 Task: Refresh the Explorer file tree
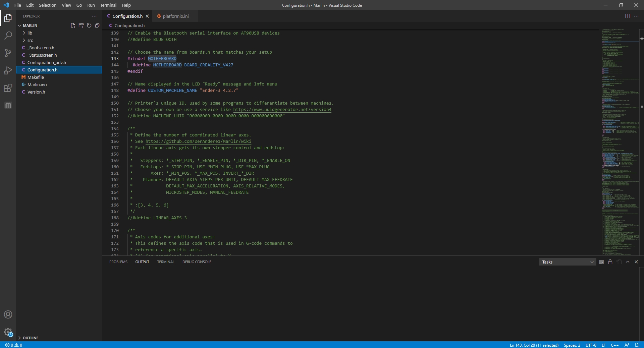89,25
